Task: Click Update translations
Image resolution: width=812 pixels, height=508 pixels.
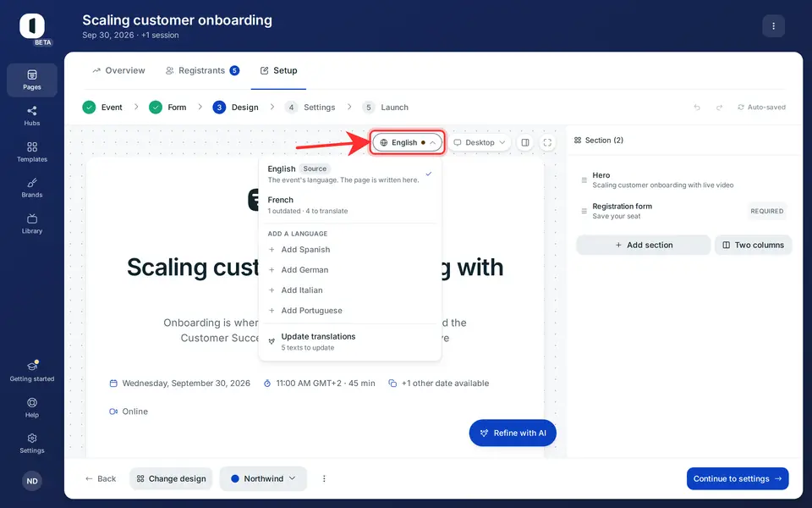Action: 350,341
